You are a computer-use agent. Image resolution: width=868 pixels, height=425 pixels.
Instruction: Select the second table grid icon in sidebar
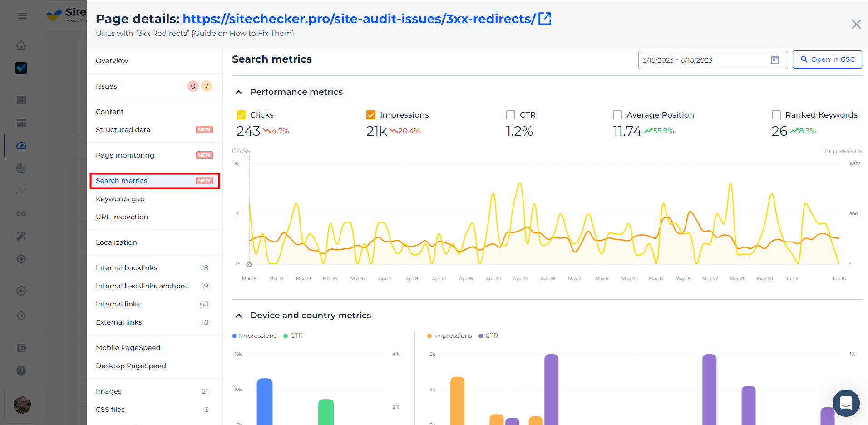(21, 123)
